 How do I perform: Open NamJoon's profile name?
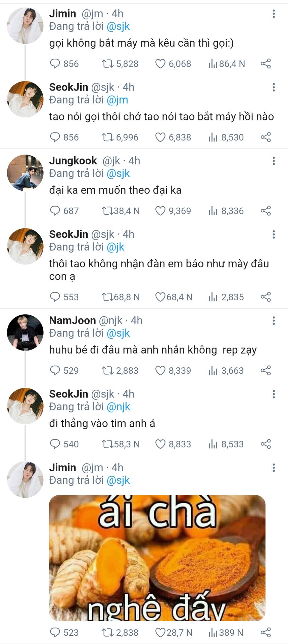(x=73, y=320)
